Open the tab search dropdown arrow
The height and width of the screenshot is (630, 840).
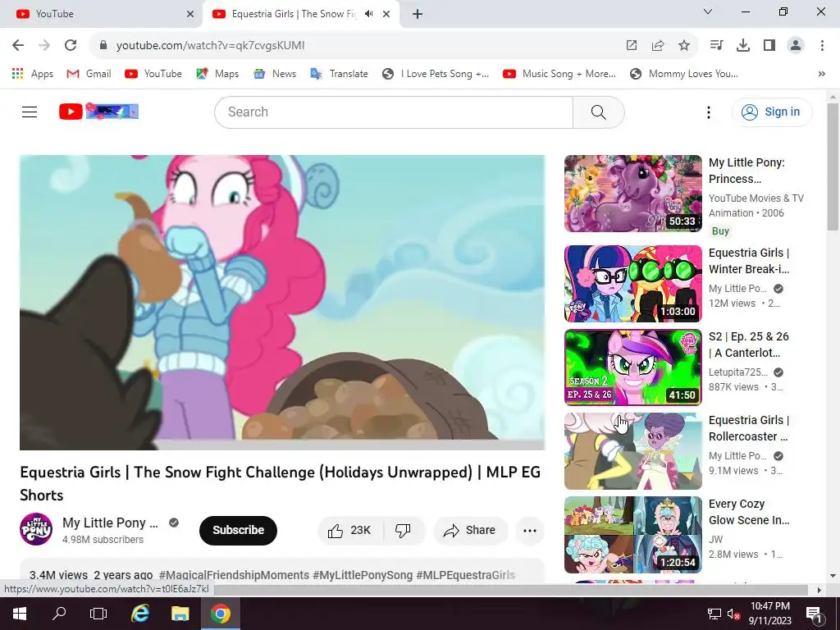(x=708, y=11)
